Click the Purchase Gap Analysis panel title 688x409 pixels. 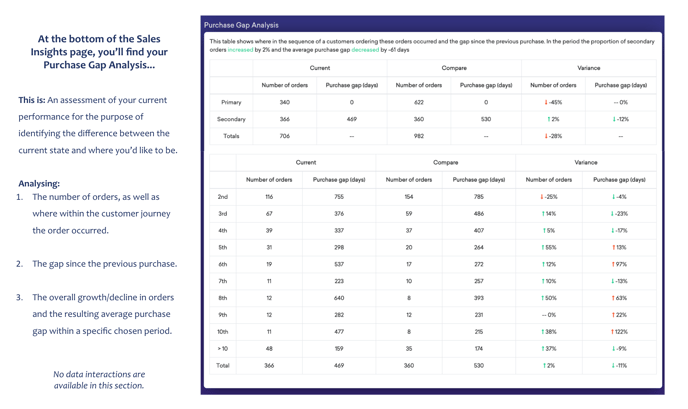pyautogui.click(x=241, y=25)
